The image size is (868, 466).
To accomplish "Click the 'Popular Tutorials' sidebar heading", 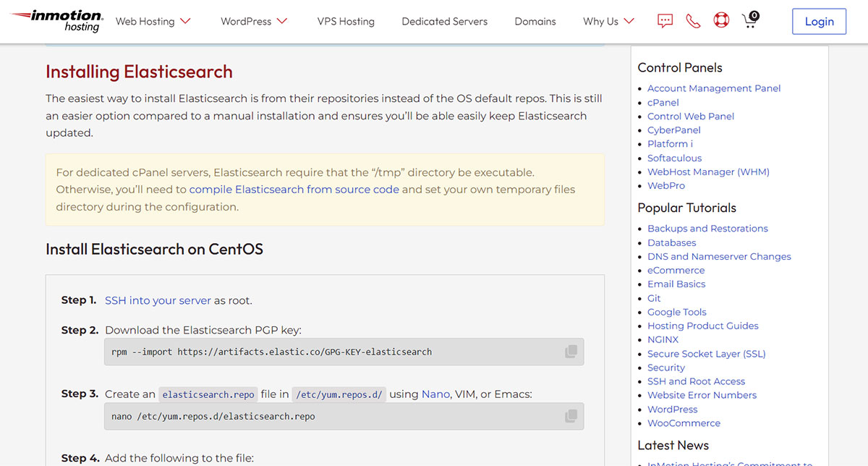I will [687, 208].
